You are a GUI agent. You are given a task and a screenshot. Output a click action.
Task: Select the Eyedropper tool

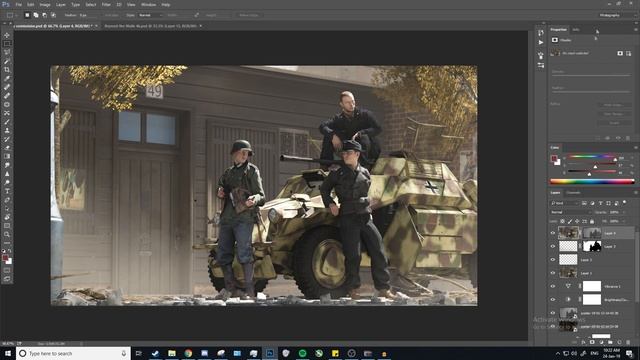coord(7,78)
